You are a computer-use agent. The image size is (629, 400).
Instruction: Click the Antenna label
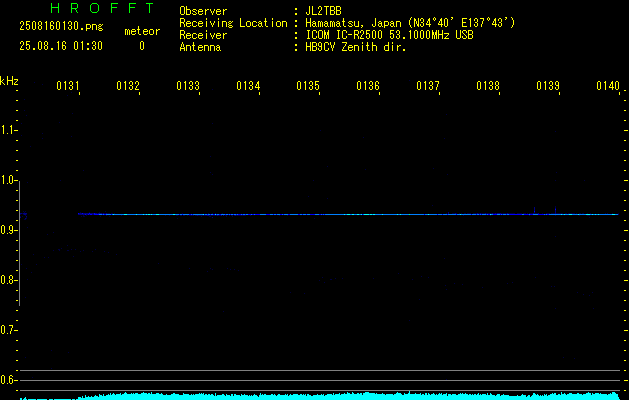(200, 47)
